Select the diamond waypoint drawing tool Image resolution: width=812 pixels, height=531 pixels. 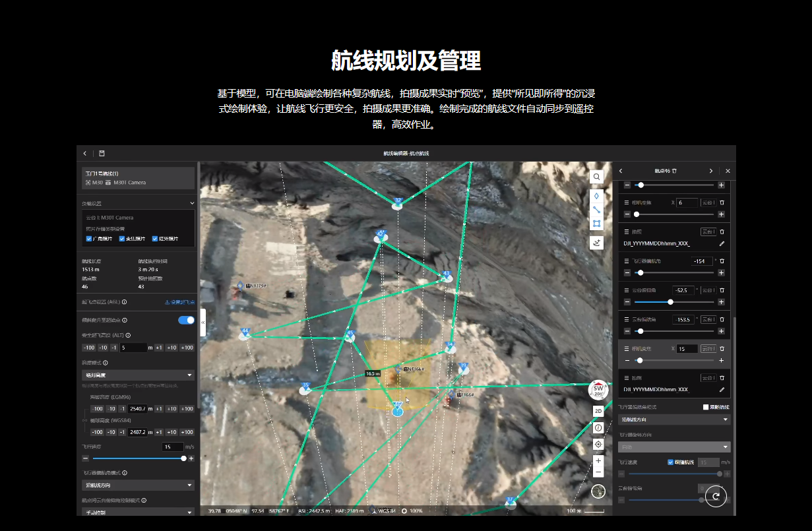click(596, 196)
